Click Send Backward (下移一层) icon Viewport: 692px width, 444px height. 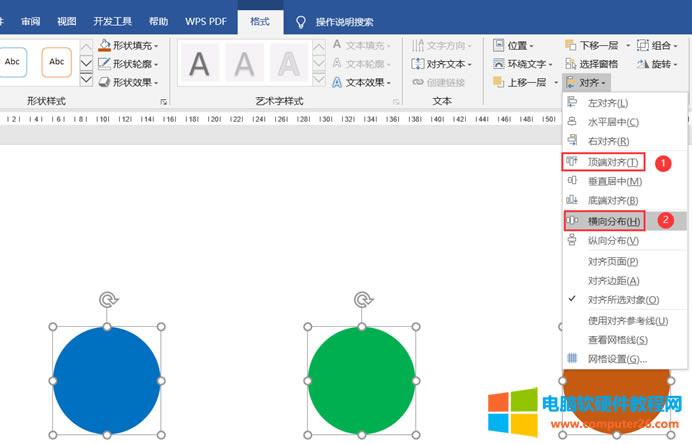click(x=570, y=45)
